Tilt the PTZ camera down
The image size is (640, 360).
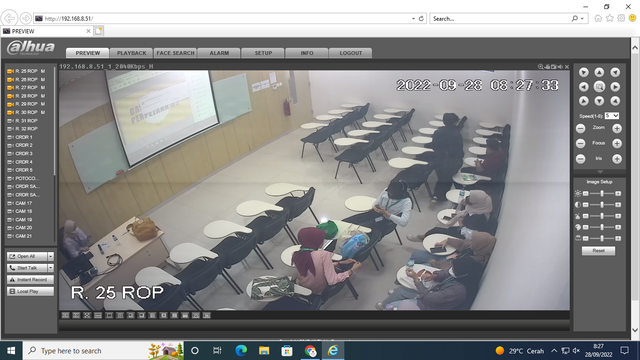click(x=599, y=101)
